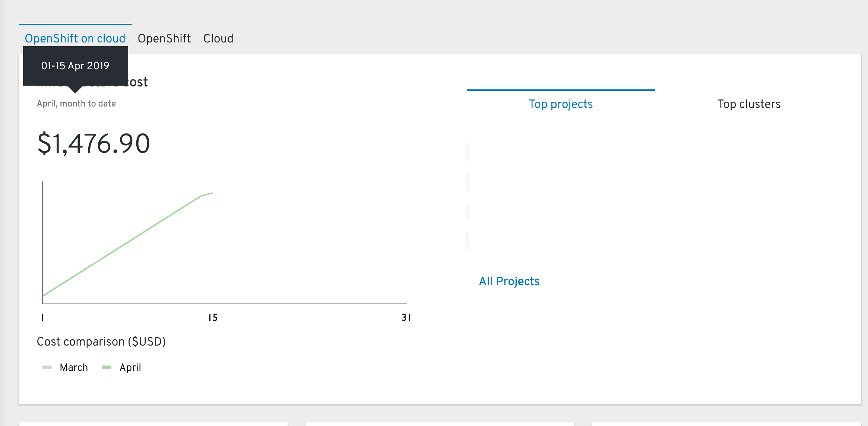Select the 15 x-axis tick label
Image resolution: width=868 pixels, height=426 pixels.
[x=213, y=318]
